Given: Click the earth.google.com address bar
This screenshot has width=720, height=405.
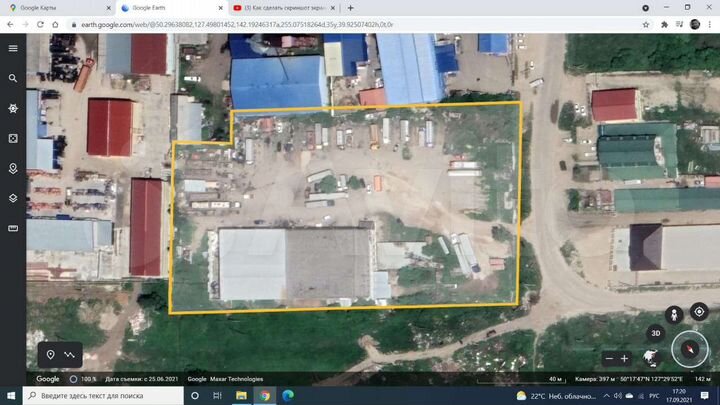Looking at the screenshot, I should (x=300, y=24).
